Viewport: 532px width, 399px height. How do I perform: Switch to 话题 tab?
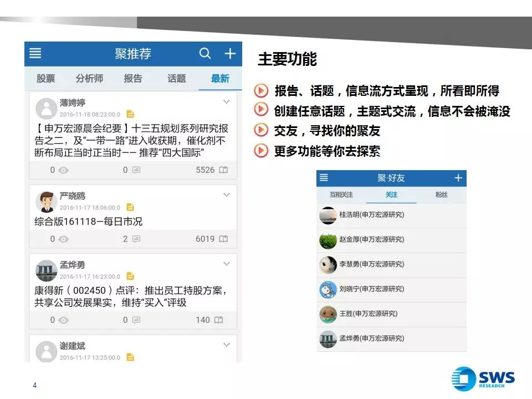click(x=177, y=78)
